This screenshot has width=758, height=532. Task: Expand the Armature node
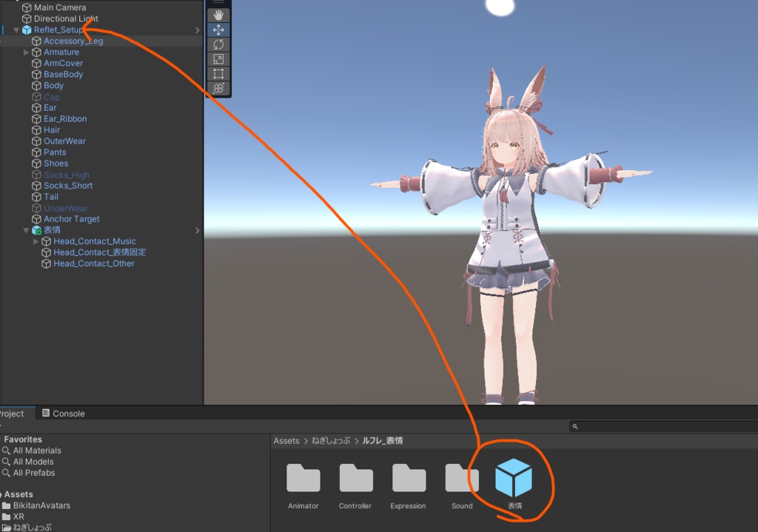click(26, 53)
